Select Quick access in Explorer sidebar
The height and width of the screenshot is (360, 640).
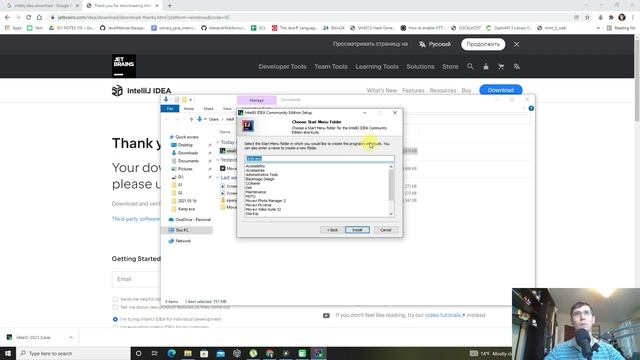186,137
